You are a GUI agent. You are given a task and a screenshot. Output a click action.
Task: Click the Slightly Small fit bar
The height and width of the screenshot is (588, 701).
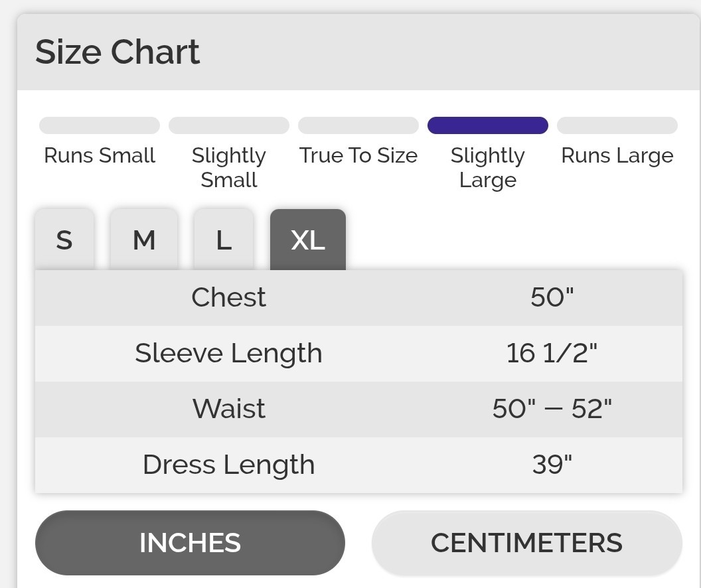(229, 125)
